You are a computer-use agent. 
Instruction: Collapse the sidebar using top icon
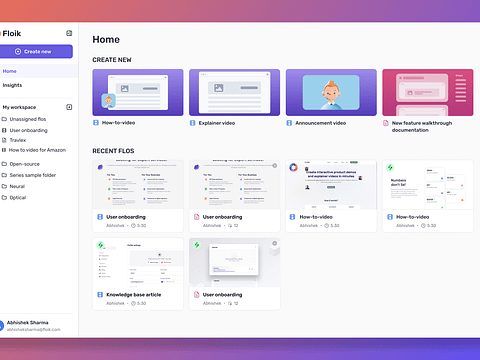point(69,33)
